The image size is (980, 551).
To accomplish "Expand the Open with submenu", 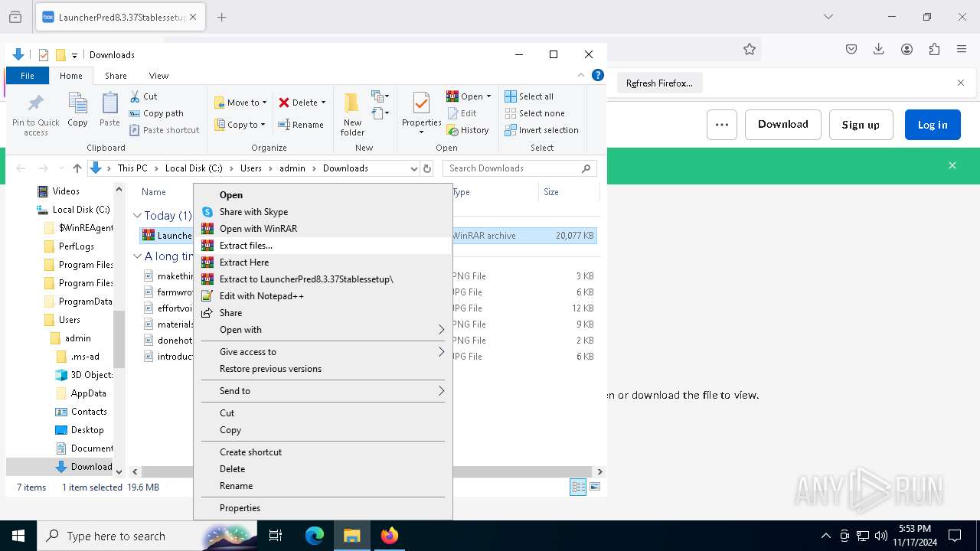I will [x=322, y=330].
